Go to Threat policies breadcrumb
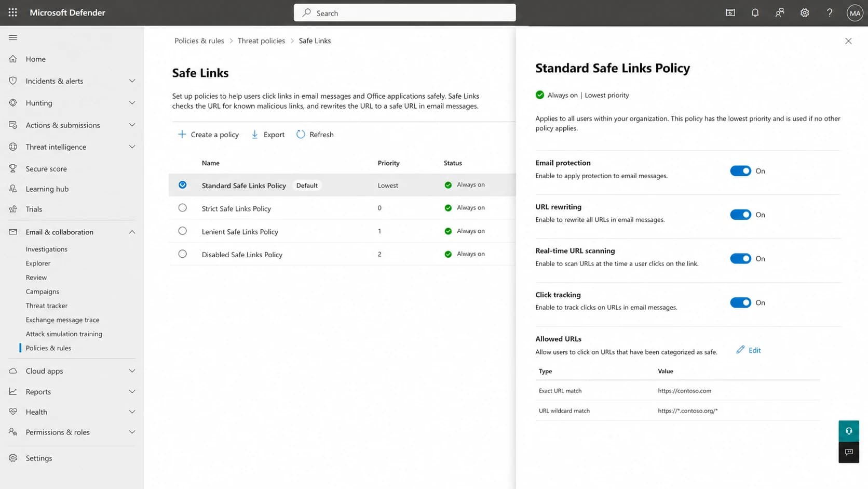 tap(262, 41)
